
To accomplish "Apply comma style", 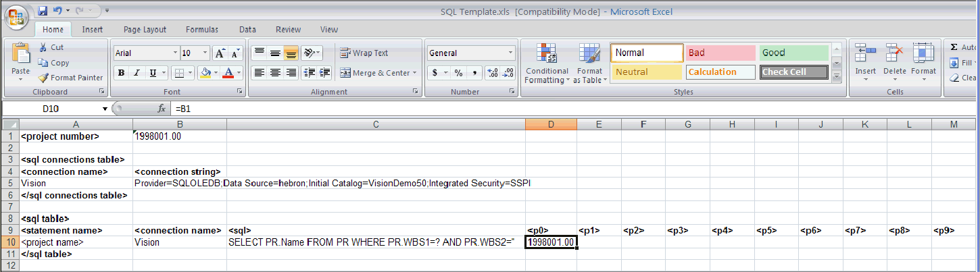I will pos(474,73).
